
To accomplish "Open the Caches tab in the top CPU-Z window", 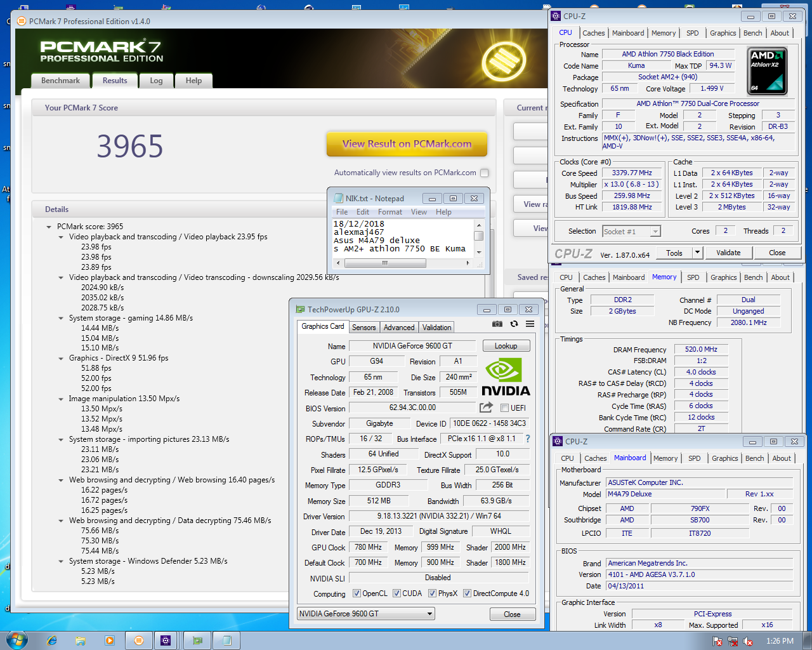I will (x=594, y=33).
